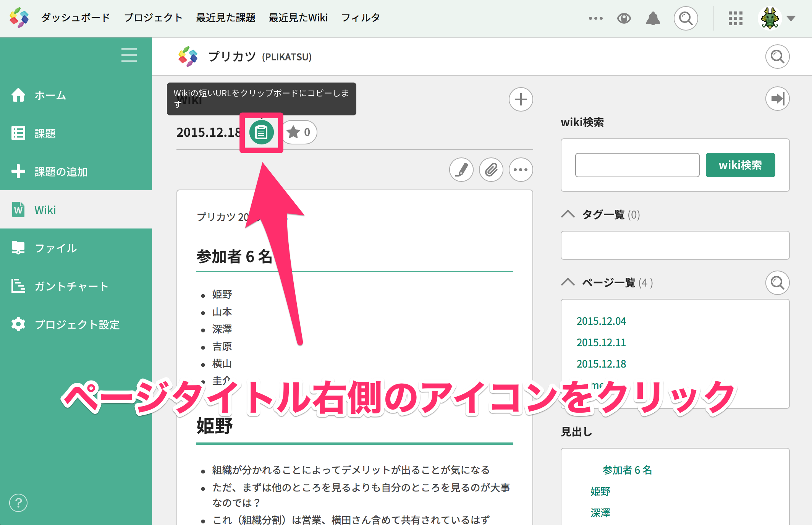
Task: Click the 課題 list icon in the sidebar
Action: tap(18, 133)
